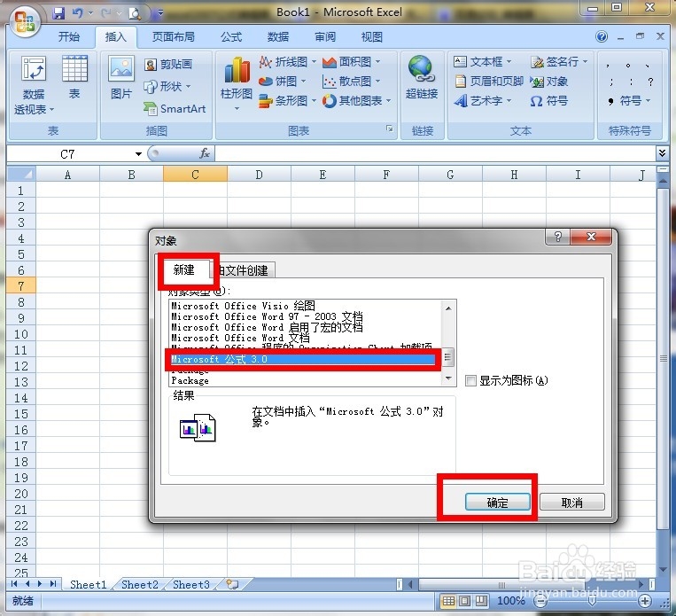Click the fx insert function button
676x616 pixels.
point(205,153)
